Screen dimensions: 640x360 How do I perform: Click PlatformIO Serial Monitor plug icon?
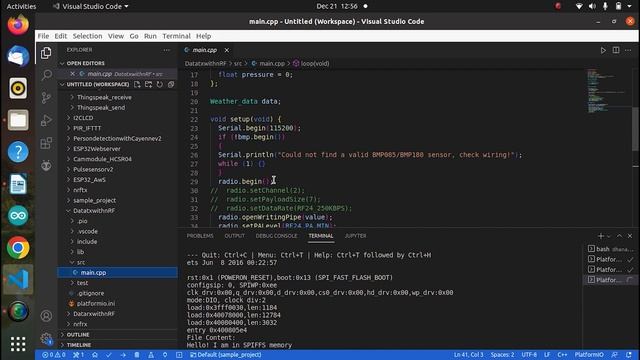165,355
